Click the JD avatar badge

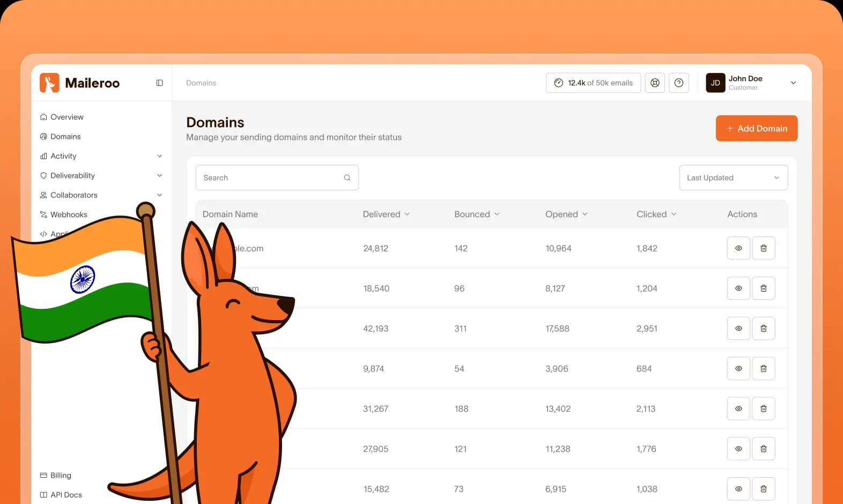pyautogui.click(x=715, y=83)
